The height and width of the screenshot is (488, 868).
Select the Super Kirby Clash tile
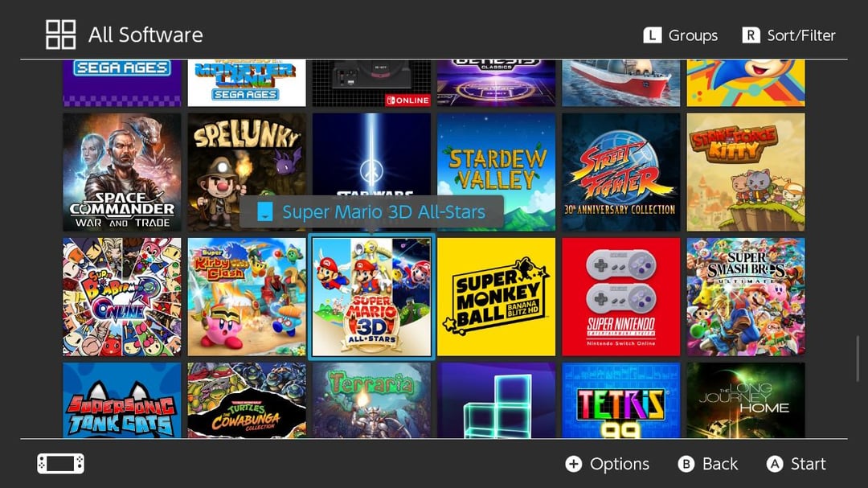pos(247,297)
